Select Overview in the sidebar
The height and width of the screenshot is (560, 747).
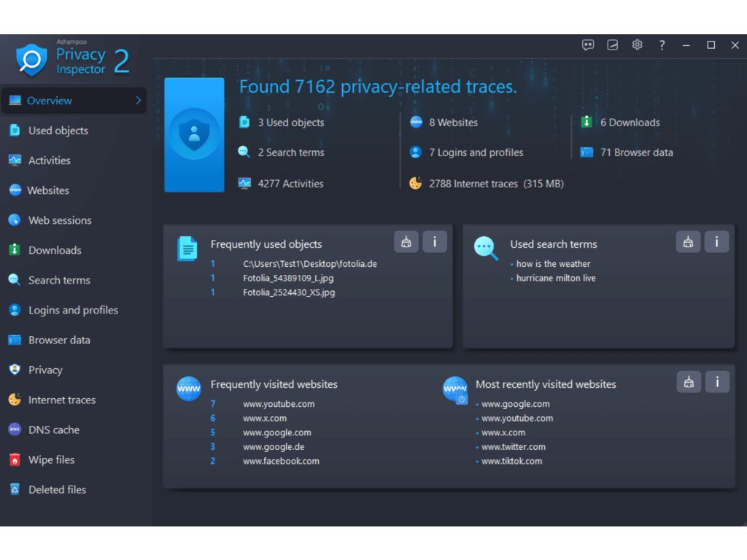coord(74,101)
